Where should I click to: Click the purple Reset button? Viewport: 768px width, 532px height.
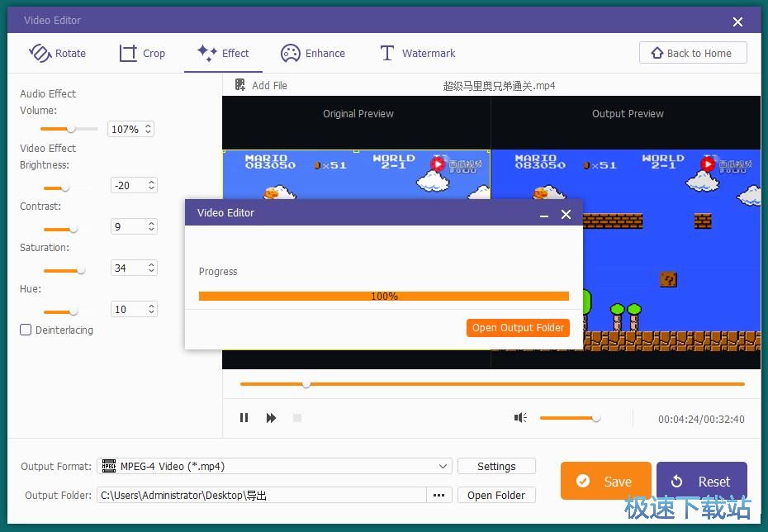tap(702, 481)
